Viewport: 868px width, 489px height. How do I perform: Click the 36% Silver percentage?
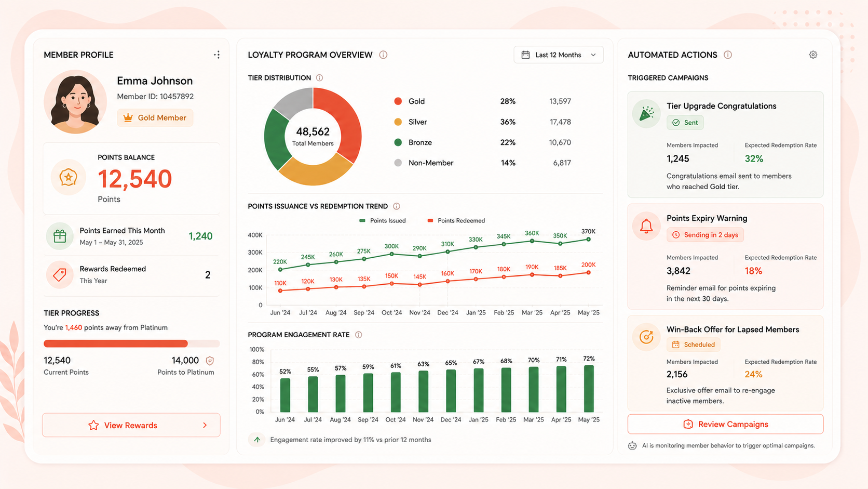[x=508, y=122]
